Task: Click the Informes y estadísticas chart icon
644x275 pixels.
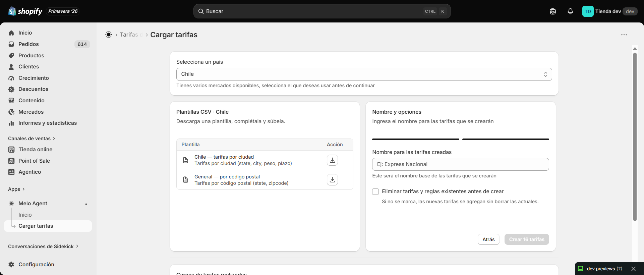Action: (11, 123)
